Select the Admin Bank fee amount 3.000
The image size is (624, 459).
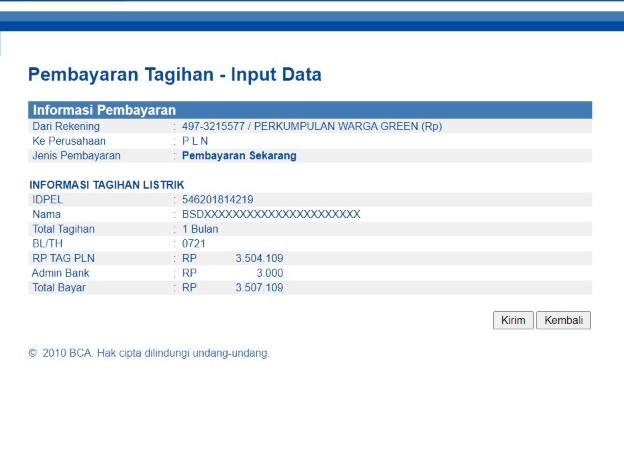pos(269,272)
